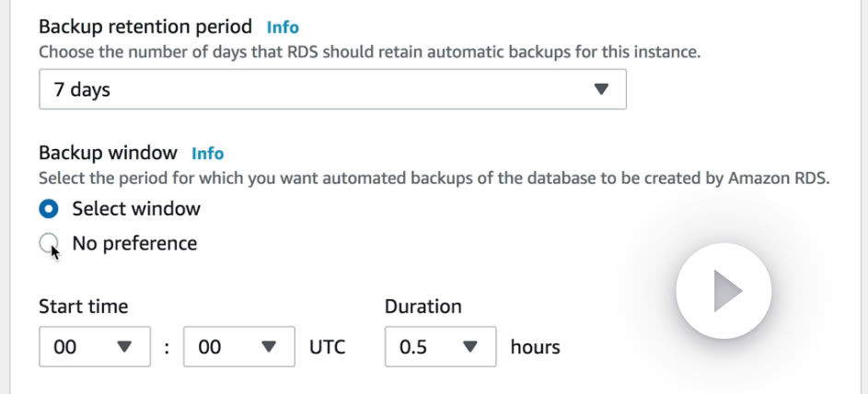Open the Start time minute dropdown
Viewport: 868px width, 394px height.
[239, 348]
